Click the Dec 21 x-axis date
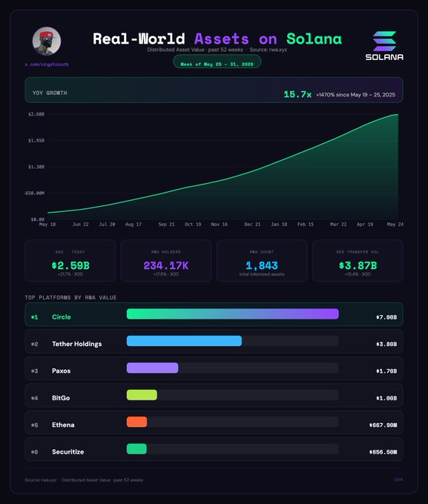The width and height of the screenshot is (428, 504). [x=252, y=225]
